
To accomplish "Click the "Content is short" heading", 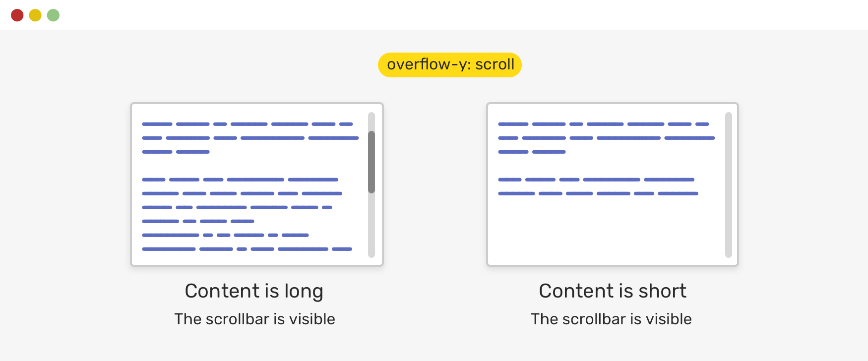I will 613,291.
